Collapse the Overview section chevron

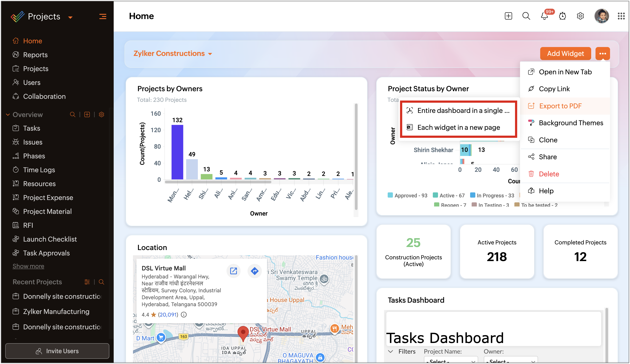tap(8, 115)
